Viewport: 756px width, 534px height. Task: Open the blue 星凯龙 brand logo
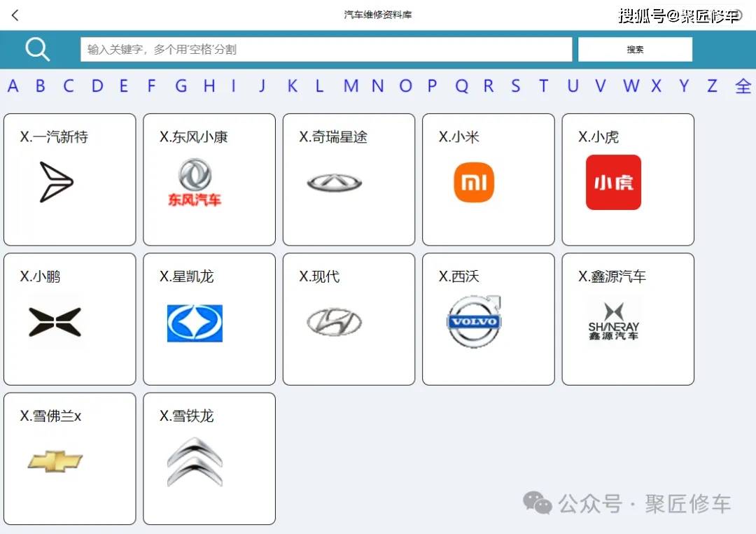tap(195, 323)
